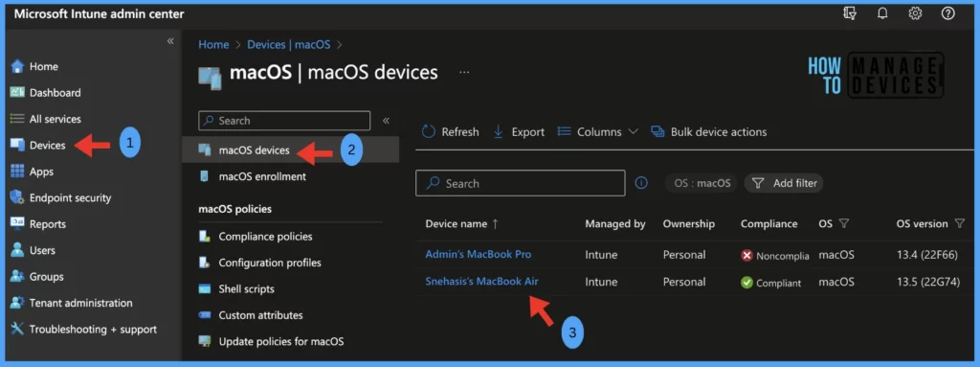Click the Compliant status for Snehasis's MacBook Air
This screenshot has width=980, height=367.
point(770,283)
